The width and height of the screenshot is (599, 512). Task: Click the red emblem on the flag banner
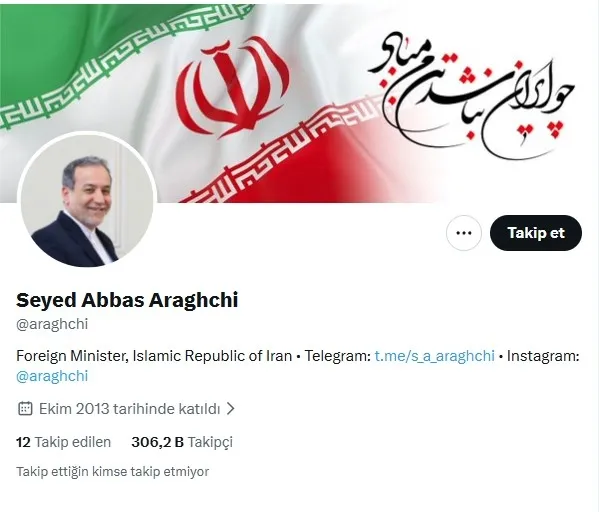coord(234,87)
